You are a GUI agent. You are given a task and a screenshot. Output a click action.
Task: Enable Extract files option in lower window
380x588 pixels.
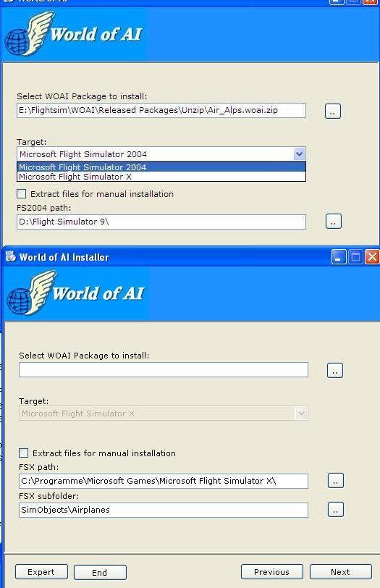(x=24, y=453)
